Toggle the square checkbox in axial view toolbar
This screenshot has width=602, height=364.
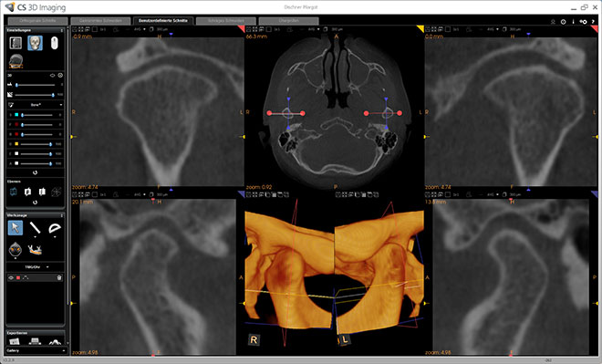(269, 29)
